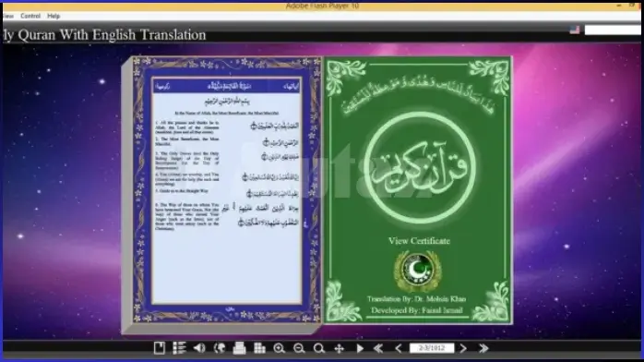Click "Developed By: Faisal Ismail" text
Viewport: 644px width, 362px height.
[x=417, y=310]
